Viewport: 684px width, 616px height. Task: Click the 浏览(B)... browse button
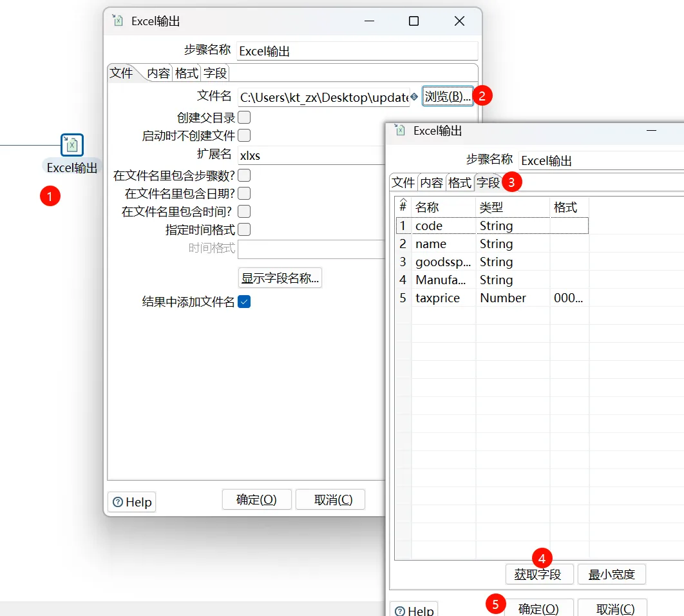pos(448,97)
